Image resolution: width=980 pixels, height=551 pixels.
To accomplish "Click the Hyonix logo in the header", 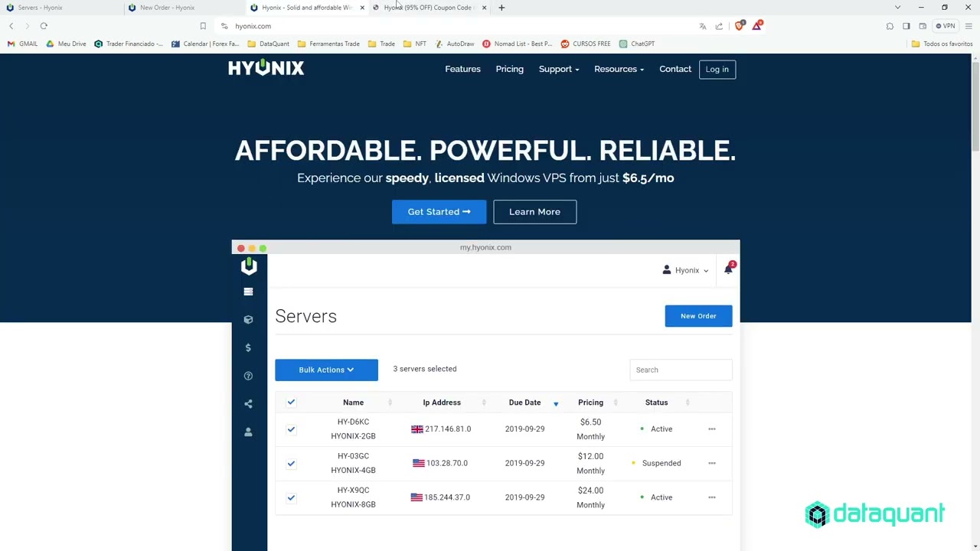I will click(x=266, y=68).
